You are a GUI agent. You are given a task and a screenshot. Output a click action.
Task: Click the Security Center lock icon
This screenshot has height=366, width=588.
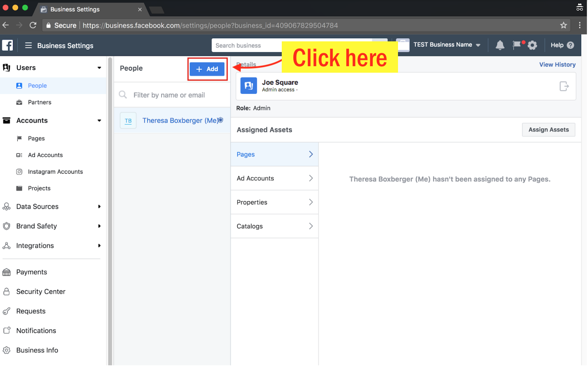[6, 292]
